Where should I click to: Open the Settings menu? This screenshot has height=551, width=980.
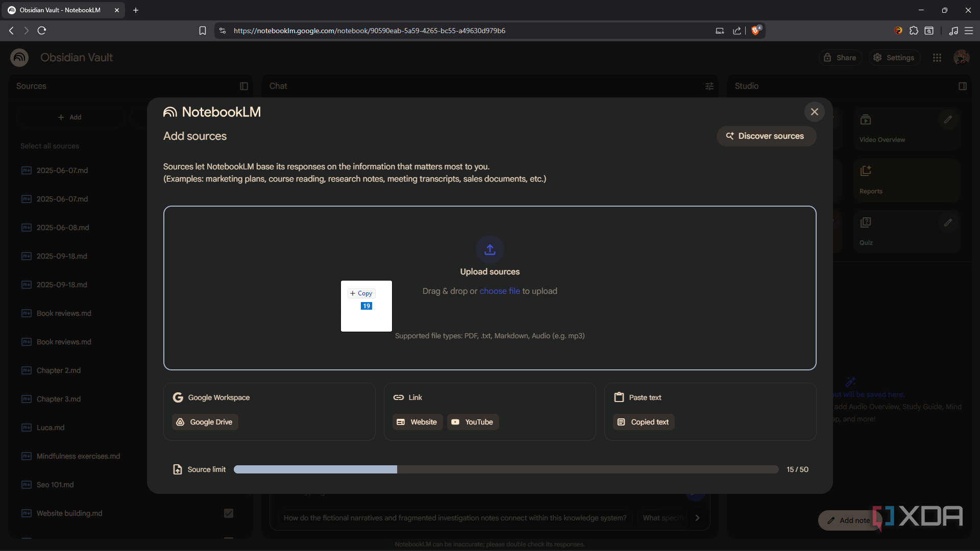coord(894,58)
